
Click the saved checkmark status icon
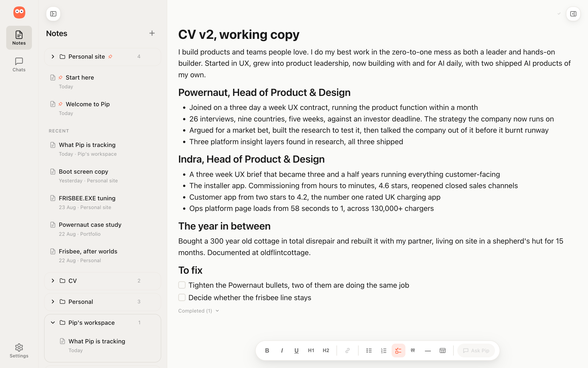[559, 14]
